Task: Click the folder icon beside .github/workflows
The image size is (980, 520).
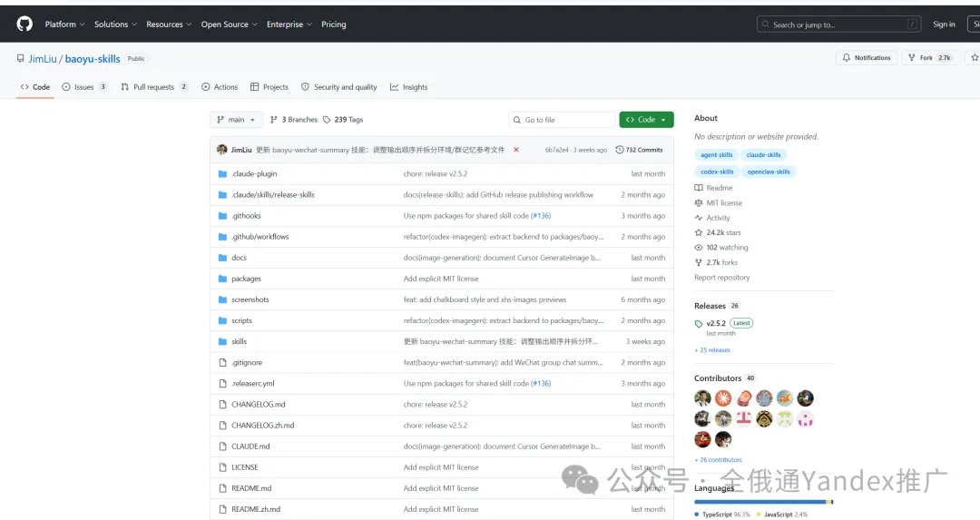Action: [x=222, y=237]
